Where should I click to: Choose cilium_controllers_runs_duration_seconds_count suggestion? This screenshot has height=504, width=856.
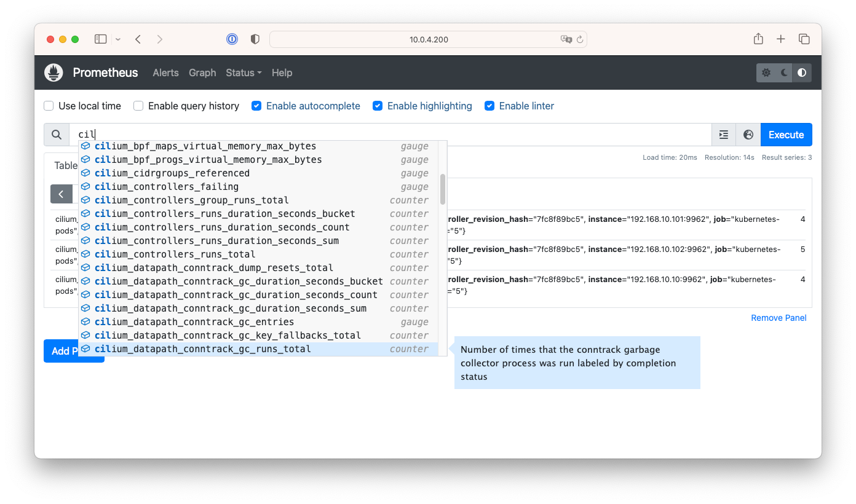pyautogui.click(x=258, y=227)
